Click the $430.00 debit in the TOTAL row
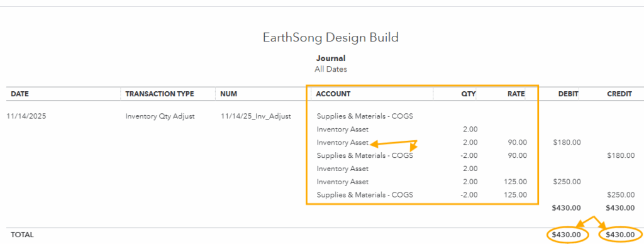Viewport: 644px width, 244px height. [x=567, y=235]
